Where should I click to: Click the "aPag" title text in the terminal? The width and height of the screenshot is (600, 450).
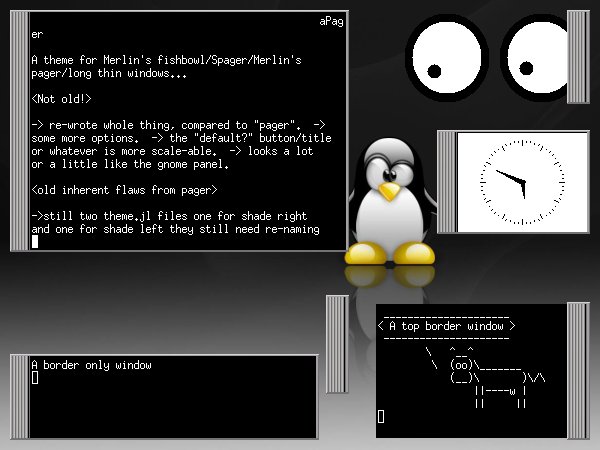click(x=331, y=21)
